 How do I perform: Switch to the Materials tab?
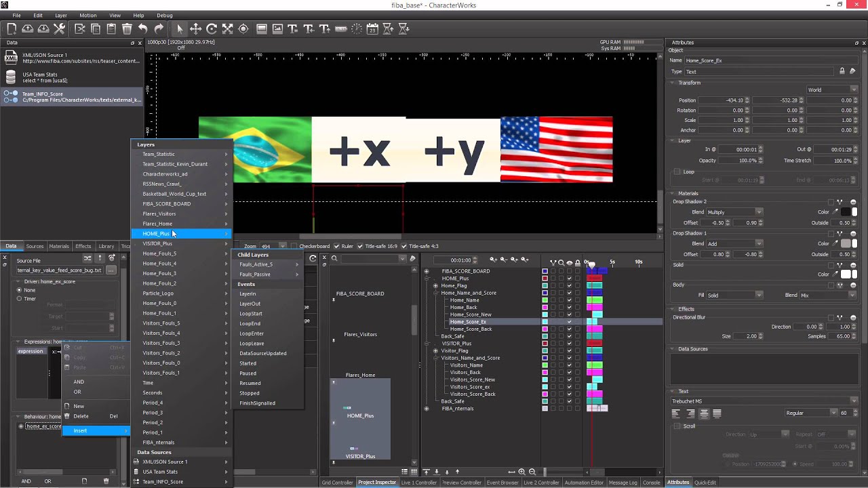coord(59,246)
